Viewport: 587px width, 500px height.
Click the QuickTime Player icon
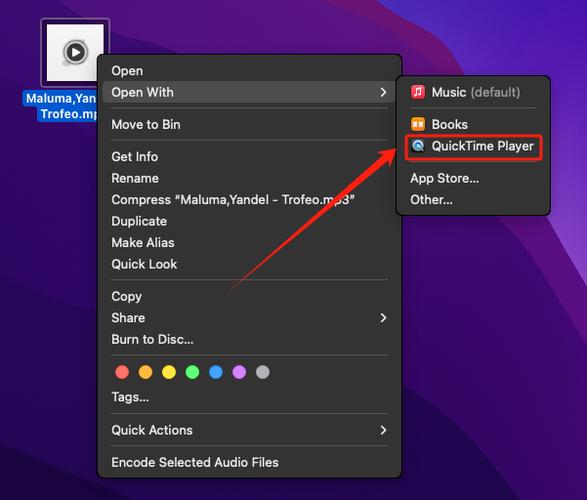418,146
